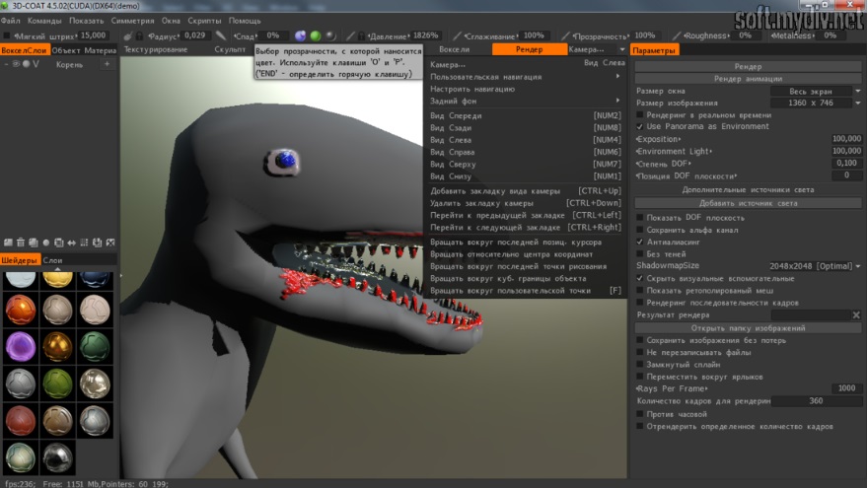This screenshot has height=488, width=868.
Task: Click the lock icon beside Радиус
Action: [x=139, y=35]
